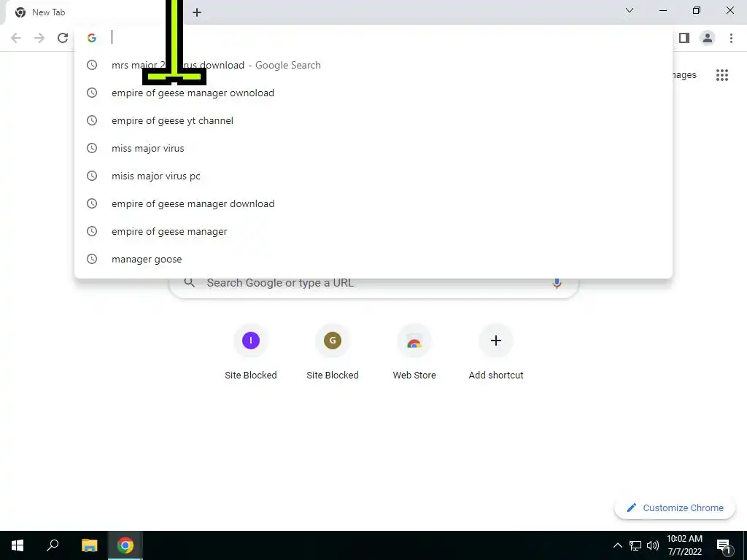
Task: Click the Add shortcut plus tile
Action: [x=496, y=352]
